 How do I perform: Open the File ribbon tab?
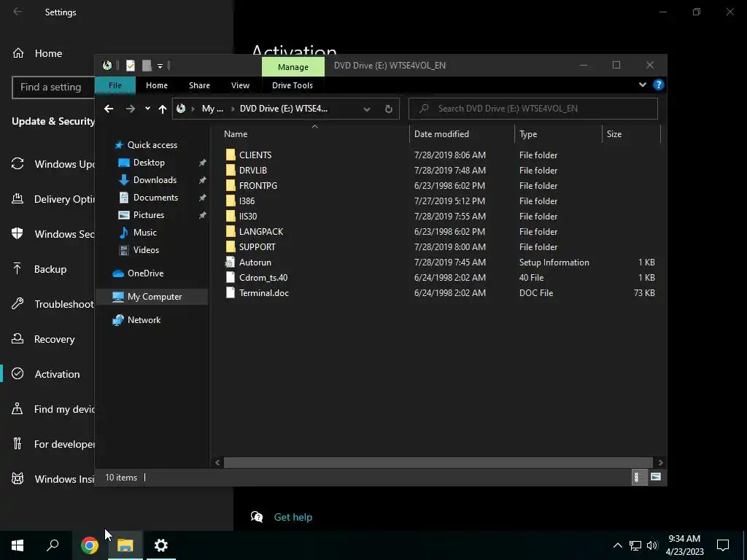(x=115, y=85)
